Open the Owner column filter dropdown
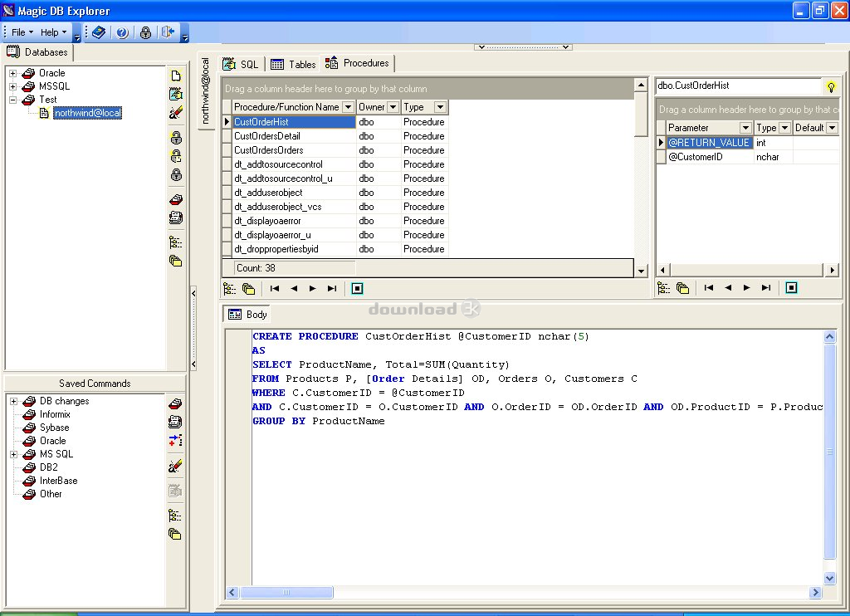 tap(393, 107)
